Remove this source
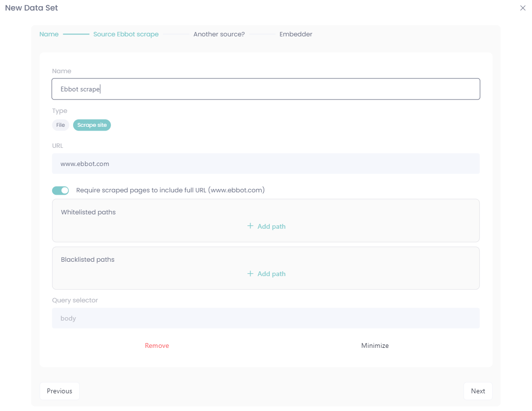Viewport: 532px width, 411px height. point(157,345)
